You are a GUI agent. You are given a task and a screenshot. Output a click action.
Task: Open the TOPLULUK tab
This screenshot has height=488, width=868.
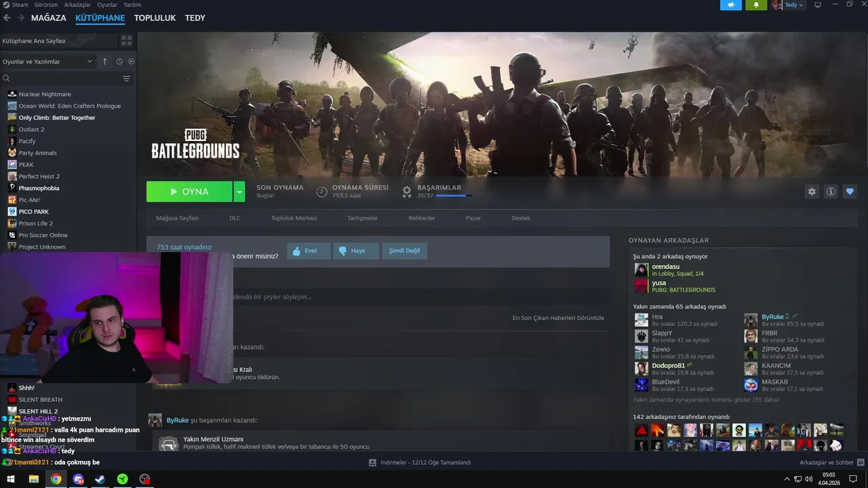[155, 18]
